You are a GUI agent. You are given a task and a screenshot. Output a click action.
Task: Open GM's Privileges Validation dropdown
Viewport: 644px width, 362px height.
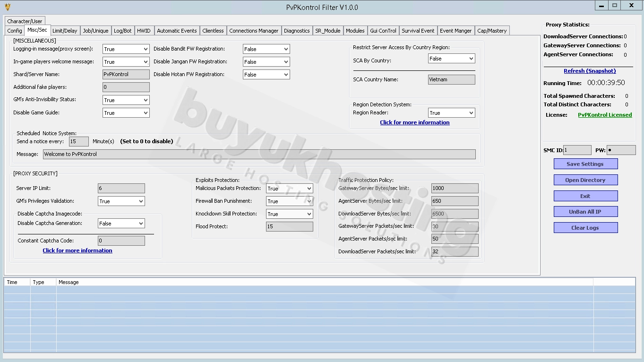tap(121, 201)
